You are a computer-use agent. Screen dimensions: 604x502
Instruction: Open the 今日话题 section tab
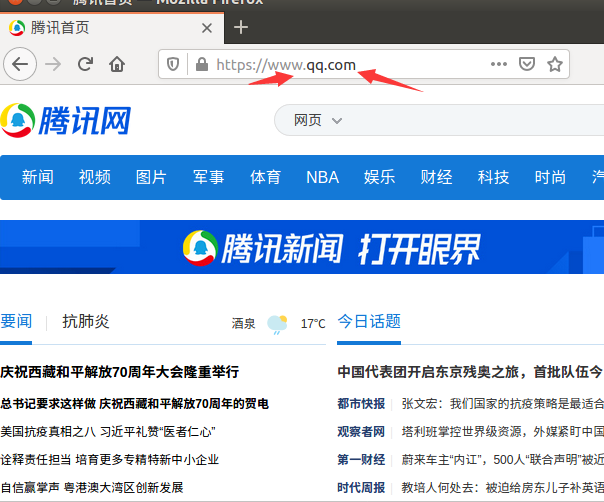point(369,321)
